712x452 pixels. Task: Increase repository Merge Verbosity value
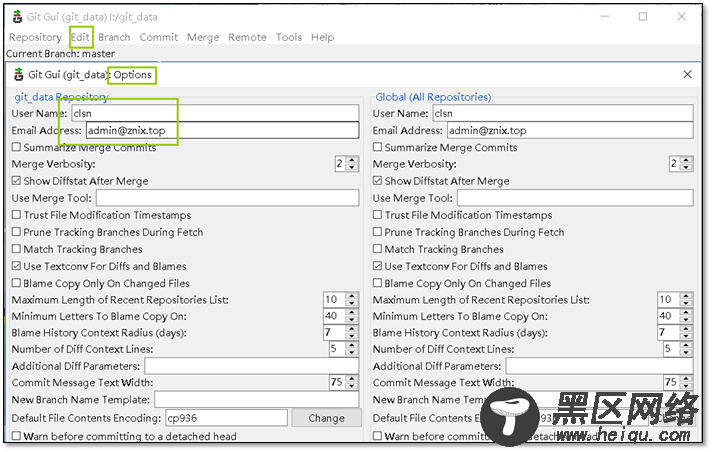click(352, 160)
